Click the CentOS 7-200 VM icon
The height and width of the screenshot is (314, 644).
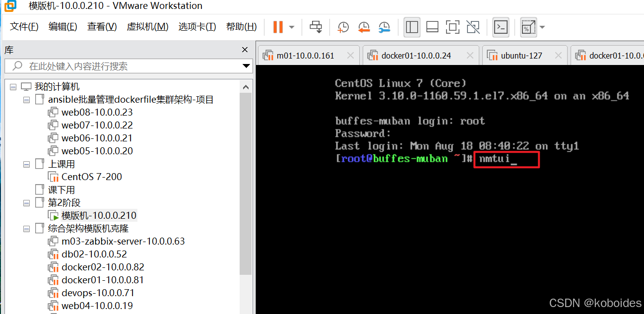click(53, 177)
